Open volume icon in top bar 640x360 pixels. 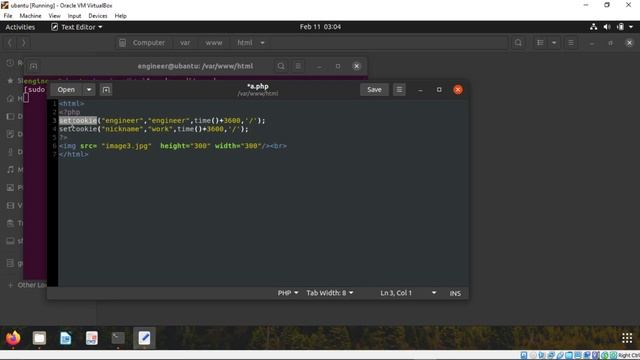click(607, 27)
